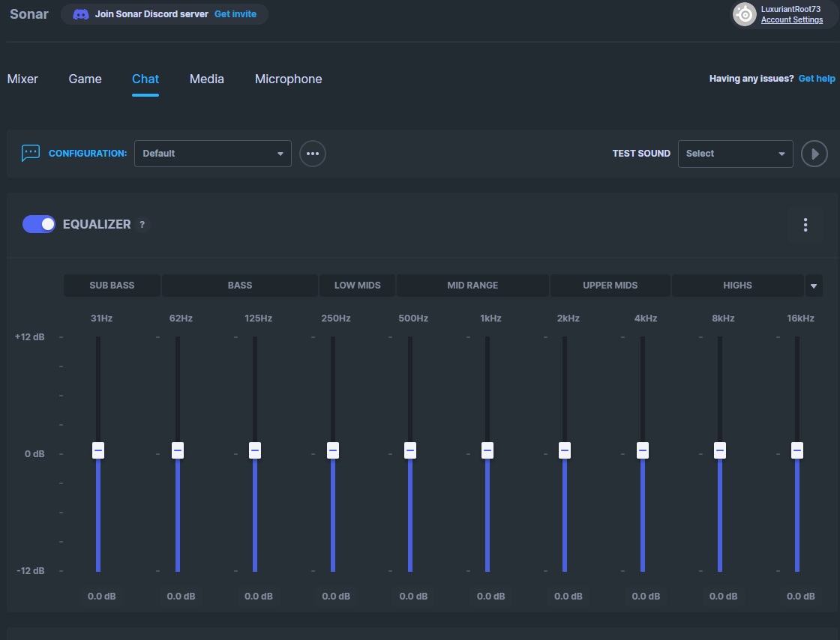Click the equalizer help question mark

point(142,225)
